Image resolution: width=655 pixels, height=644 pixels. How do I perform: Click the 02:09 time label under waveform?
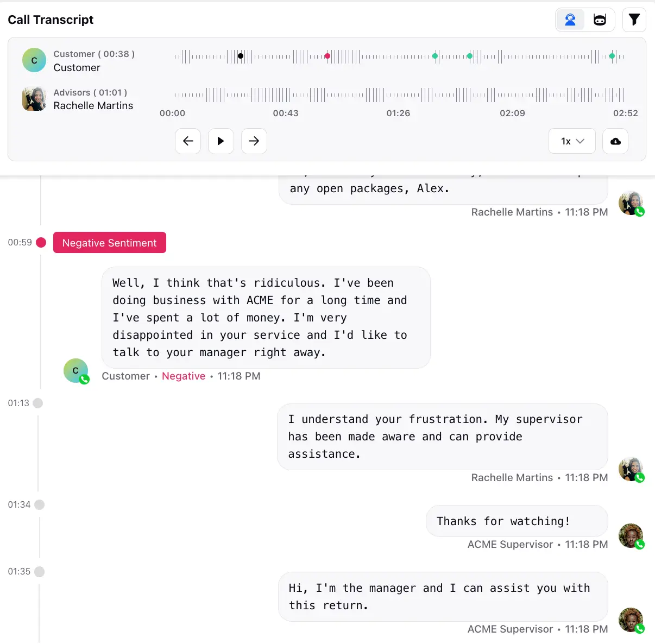(512, 113)
